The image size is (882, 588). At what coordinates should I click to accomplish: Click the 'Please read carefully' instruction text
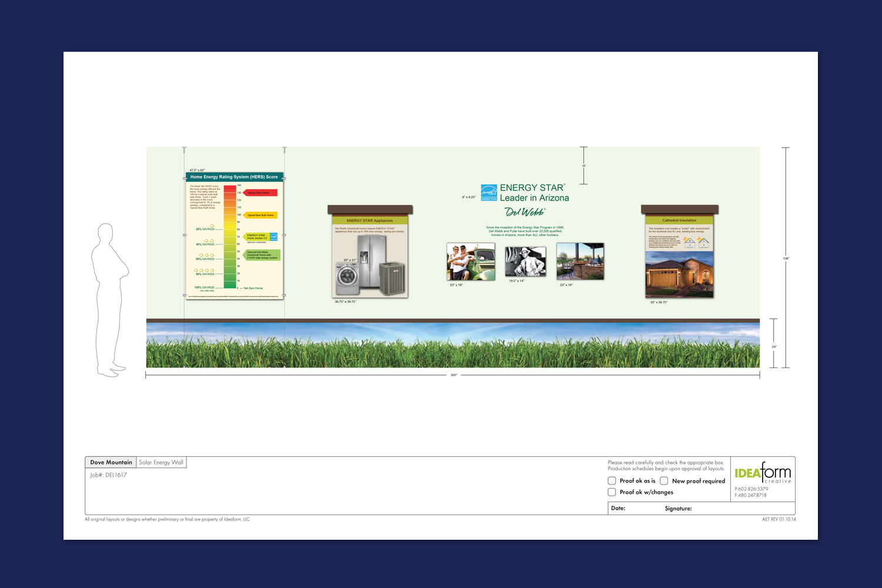pyautogui.click(x=666, y=466)
